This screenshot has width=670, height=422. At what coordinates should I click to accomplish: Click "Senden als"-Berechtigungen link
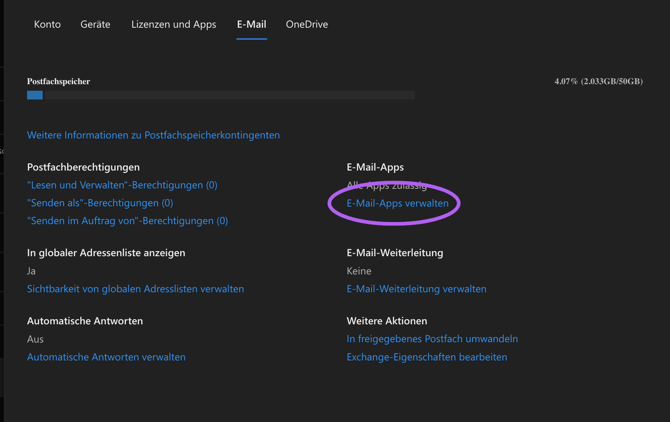[x=100, y=203]
